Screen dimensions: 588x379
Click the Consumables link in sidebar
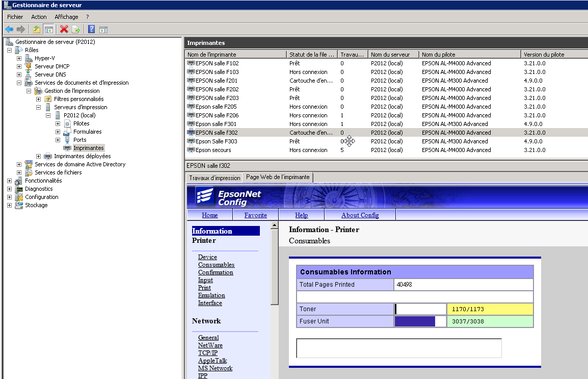(x=216, y=265)
